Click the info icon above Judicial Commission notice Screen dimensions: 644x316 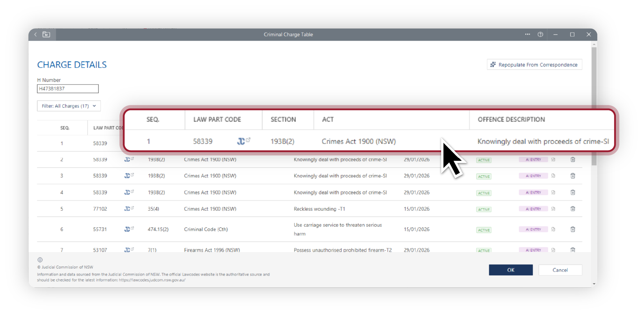(40, 260)
